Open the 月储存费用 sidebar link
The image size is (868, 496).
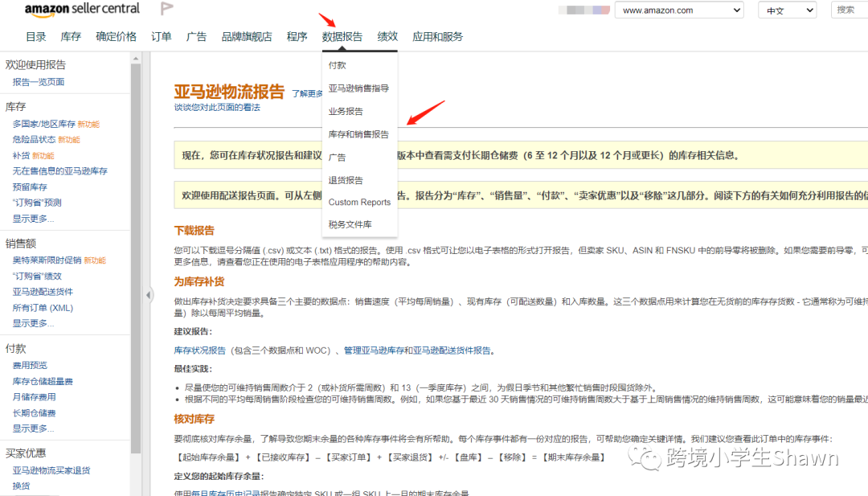(34, 397)
